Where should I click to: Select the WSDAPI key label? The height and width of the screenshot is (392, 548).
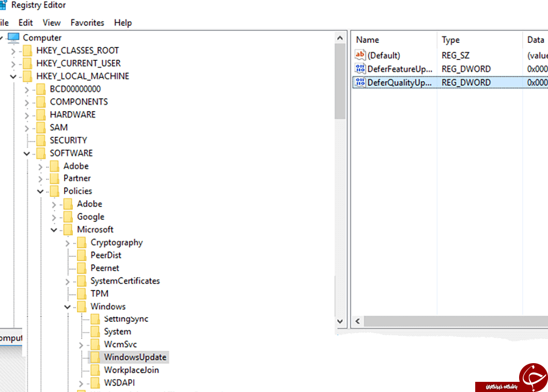(x=119, y=383)
